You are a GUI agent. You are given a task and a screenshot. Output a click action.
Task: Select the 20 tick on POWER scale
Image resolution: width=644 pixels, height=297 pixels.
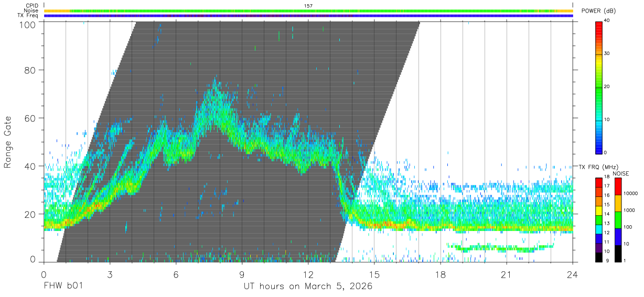(x=607, y=86)
